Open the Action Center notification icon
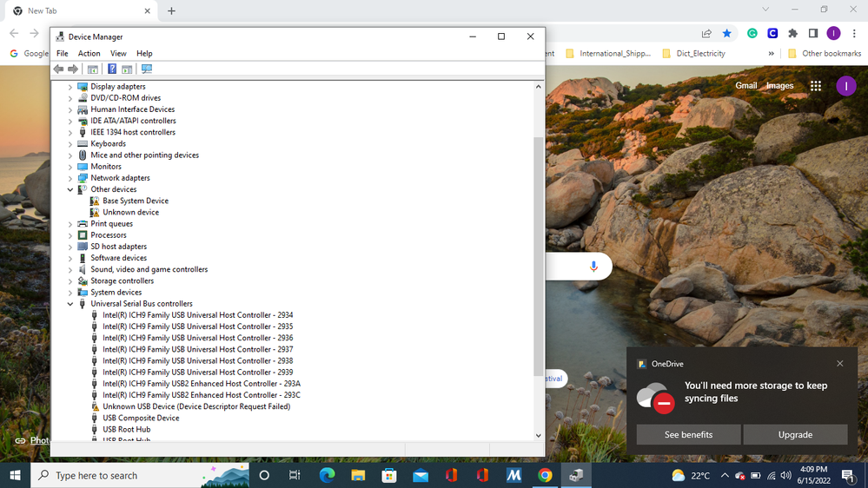 848,475
